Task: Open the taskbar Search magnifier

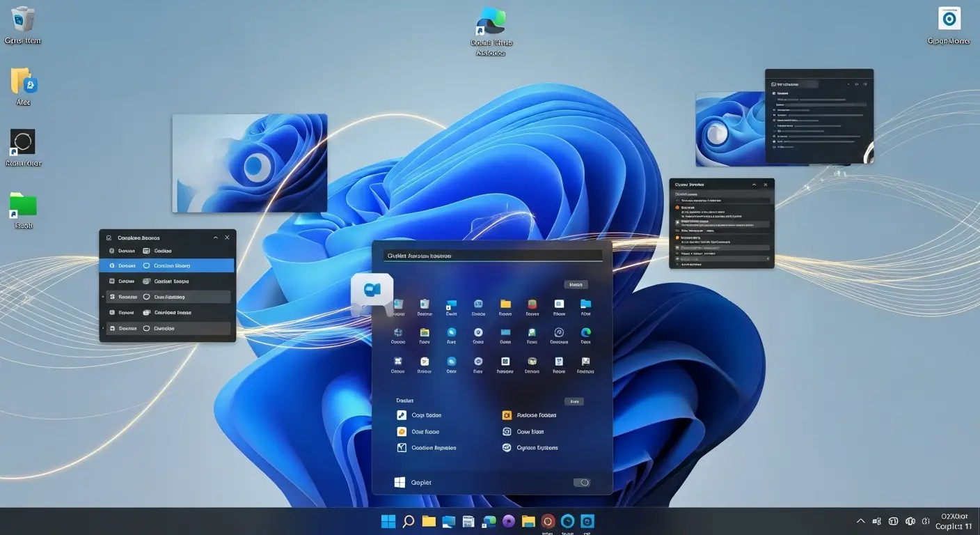Action: pos(409,521)
